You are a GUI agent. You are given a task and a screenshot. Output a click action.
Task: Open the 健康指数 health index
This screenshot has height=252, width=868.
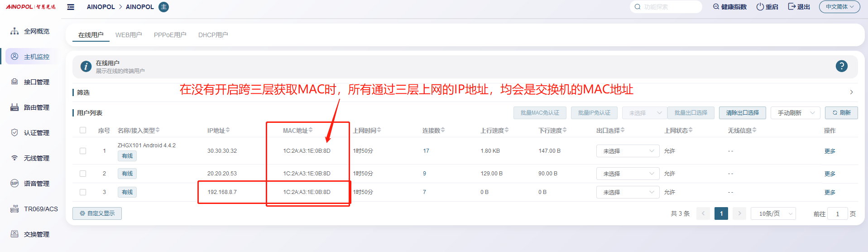[x=729, y=7]
